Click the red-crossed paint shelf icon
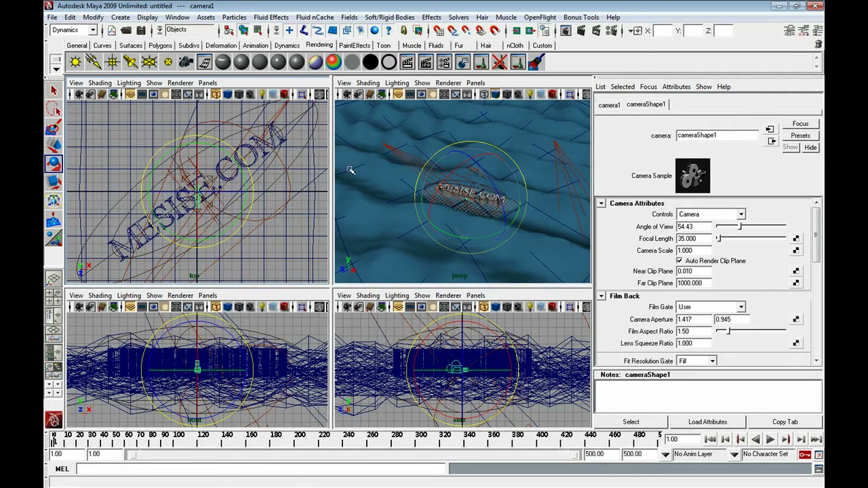The width and height of the screenshot is (868, 488). [500, 62]
